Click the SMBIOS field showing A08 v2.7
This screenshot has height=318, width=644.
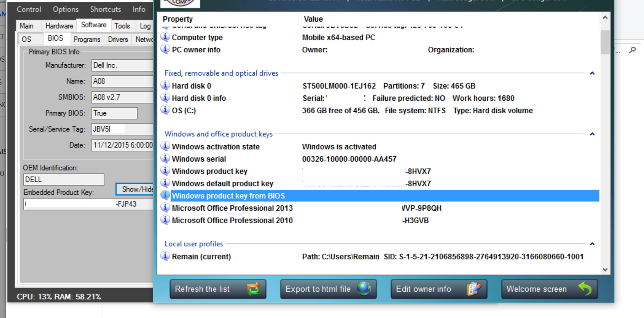pos(122,97)
